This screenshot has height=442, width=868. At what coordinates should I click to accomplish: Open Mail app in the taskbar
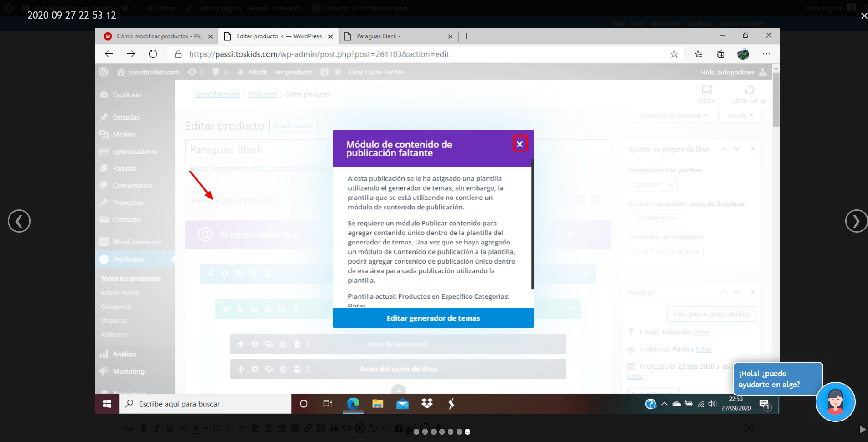[402, 404]
